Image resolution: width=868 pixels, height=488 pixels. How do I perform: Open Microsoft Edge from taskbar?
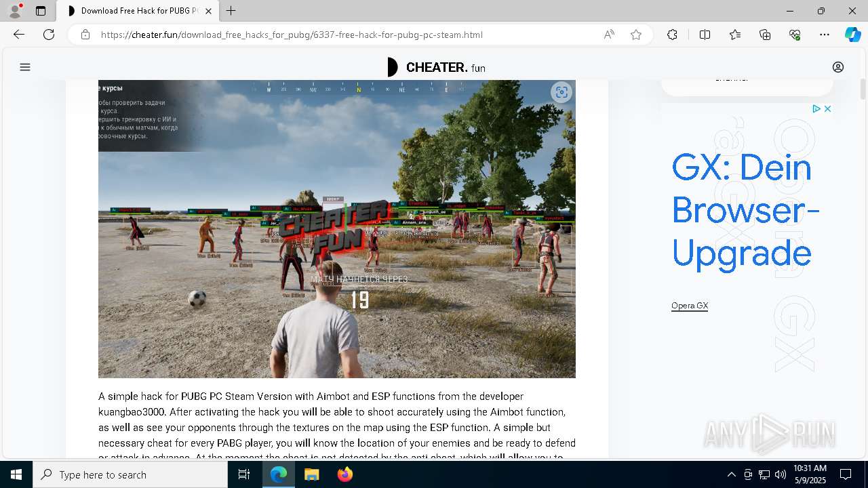click(x=279, y=474)
